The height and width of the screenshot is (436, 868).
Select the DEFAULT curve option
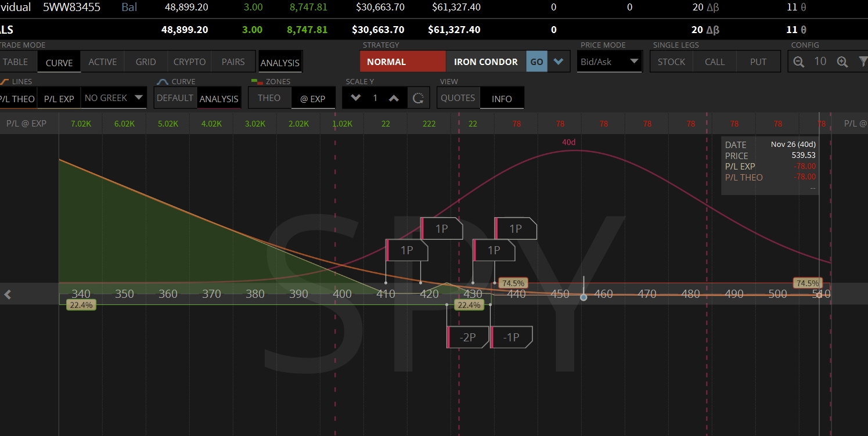pos(175,98)
